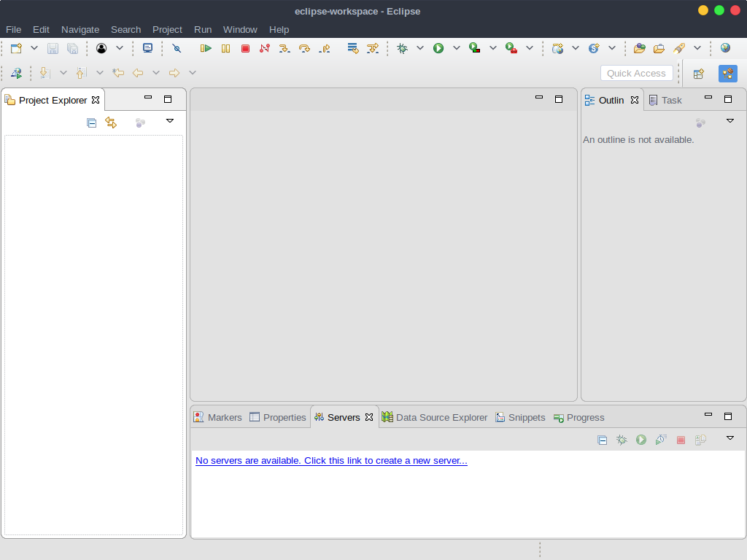Open the New wizard dropdown arrow

point(34,48)
